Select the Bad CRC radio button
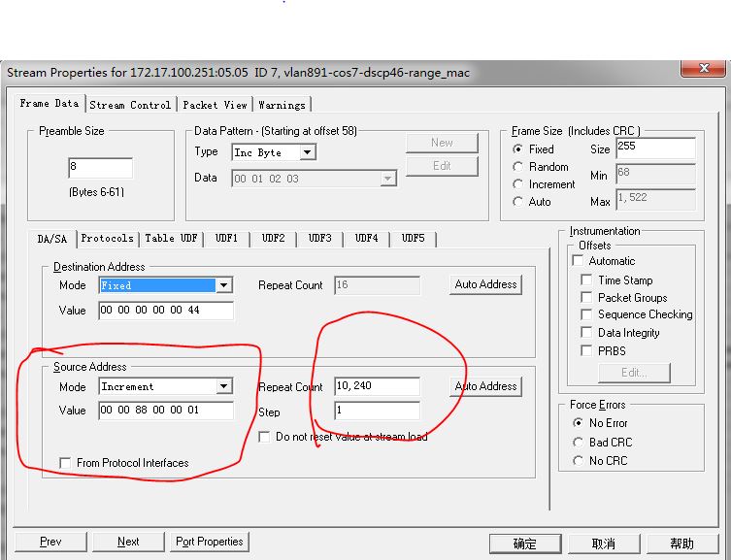The height and width of the screenshot is (560, 731). 578,443
